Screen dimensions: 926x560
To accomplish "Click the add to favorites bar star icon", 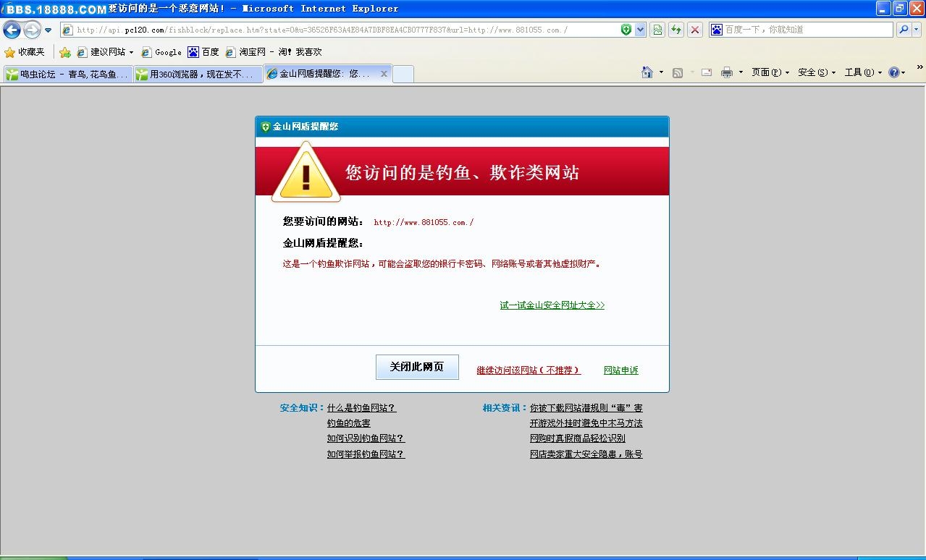I will click(x=65, y=52).
